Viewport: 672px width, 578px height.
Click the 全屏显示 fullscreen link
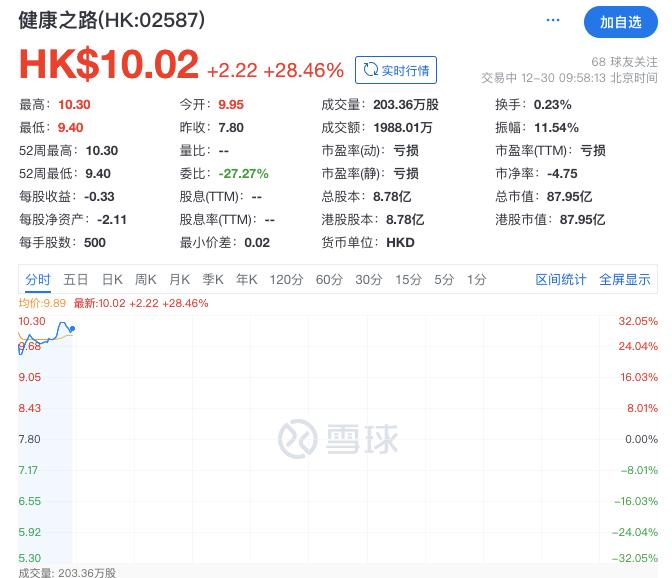[x=625, y=280]
